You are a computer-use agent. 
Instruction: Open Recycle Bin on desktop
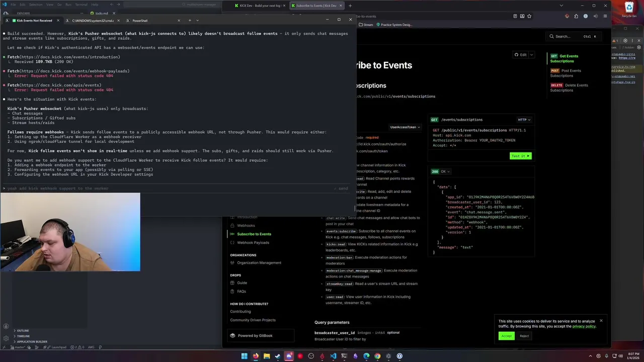(629, 10)
